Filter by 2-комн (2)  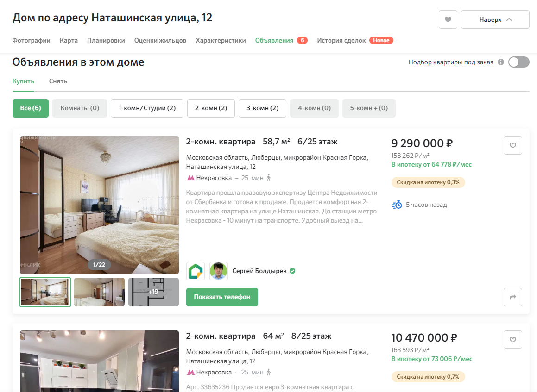[x=211, y=108]
